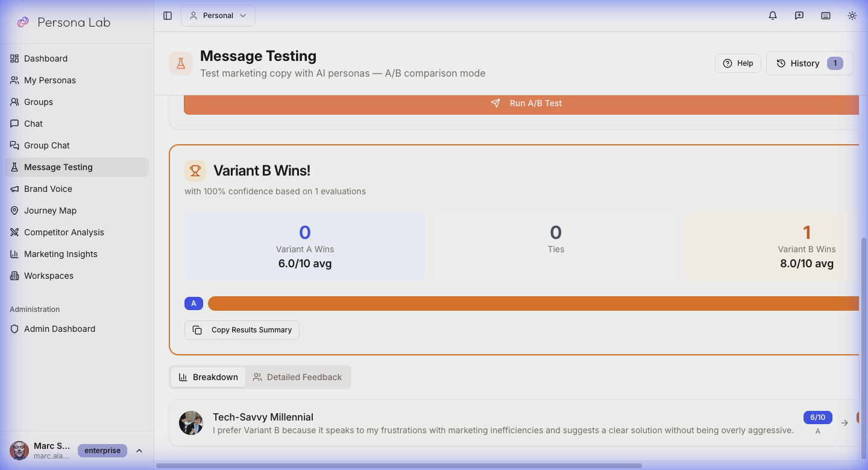Click Tech-Savvy Millennial avatar thumbnail
The height and width of the screenshot is (470, 868).
[x=191, y=423]
